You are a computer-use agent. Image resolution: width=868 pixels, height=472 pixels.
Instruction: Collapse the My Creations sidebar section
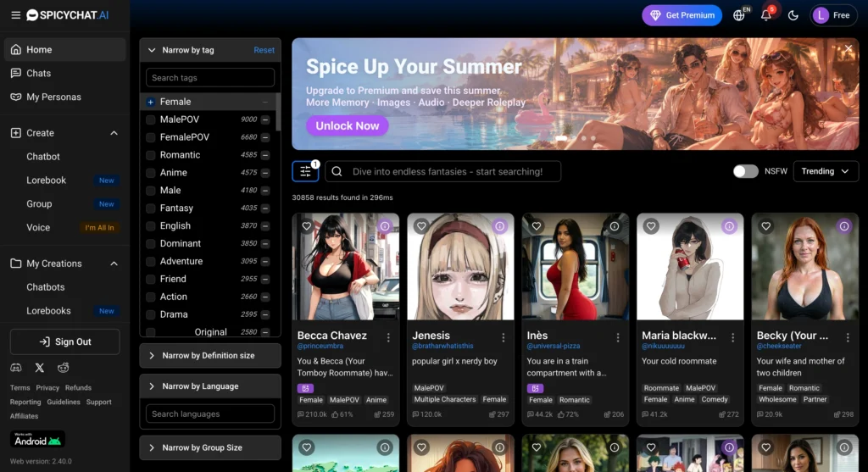click(114, 264)
